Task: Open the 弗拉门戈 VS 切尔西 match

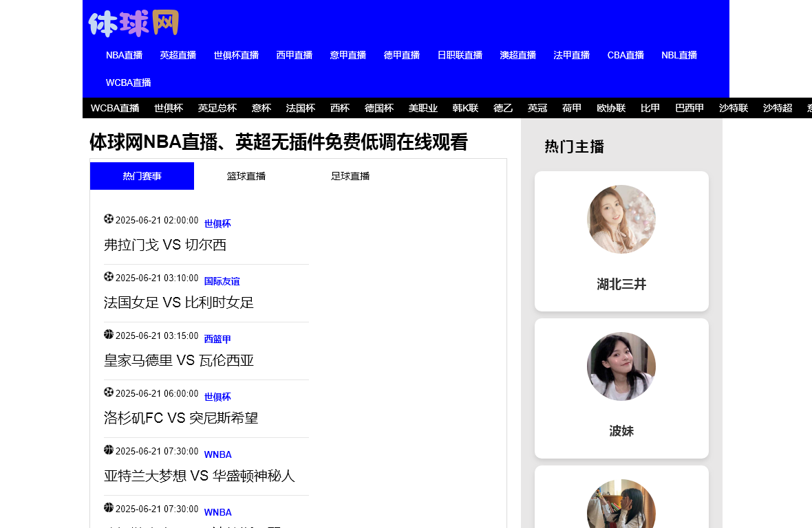Action: pyautogui.click(x=167, y=245)
